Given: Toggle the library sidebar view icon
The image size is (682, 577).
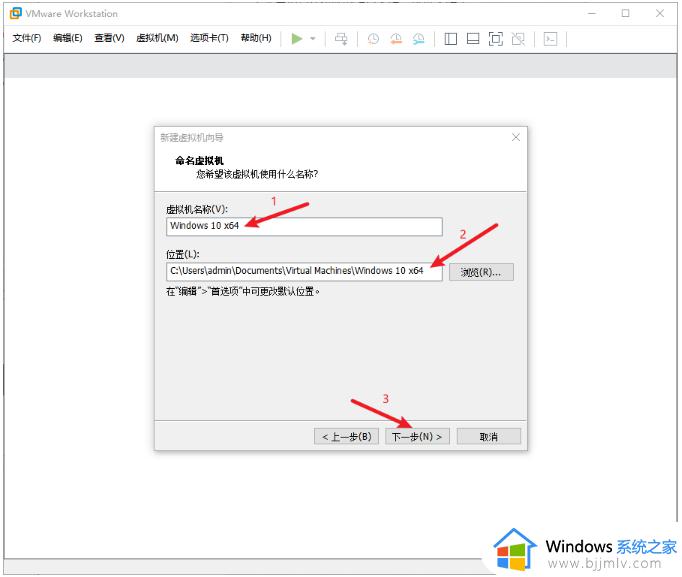Looking at the screenshot, I should point(450,39).
